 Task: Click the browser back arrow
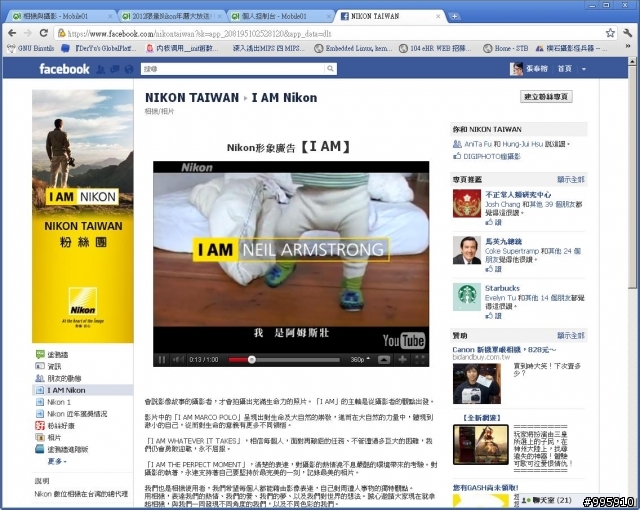[12, 33]
